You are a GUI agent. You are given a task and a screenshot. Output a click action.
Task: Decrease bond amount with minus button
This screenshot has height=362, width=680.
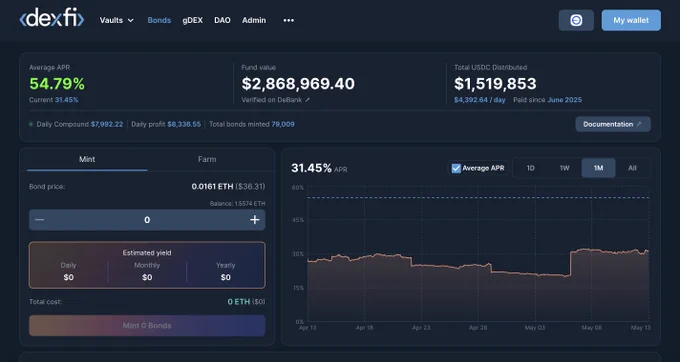(39, 220)
